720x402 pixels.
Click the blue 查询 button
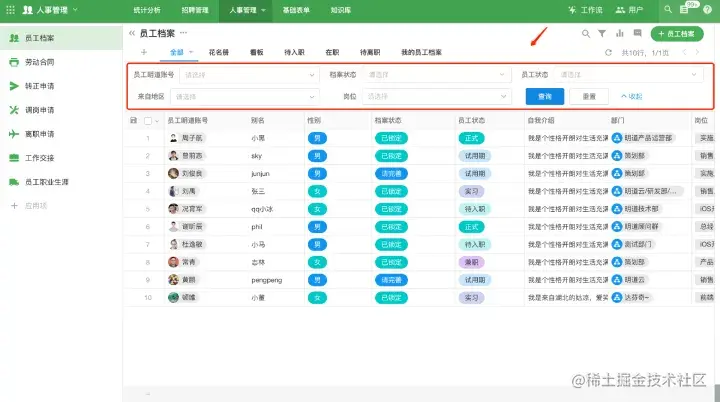(x=545, y=96)
